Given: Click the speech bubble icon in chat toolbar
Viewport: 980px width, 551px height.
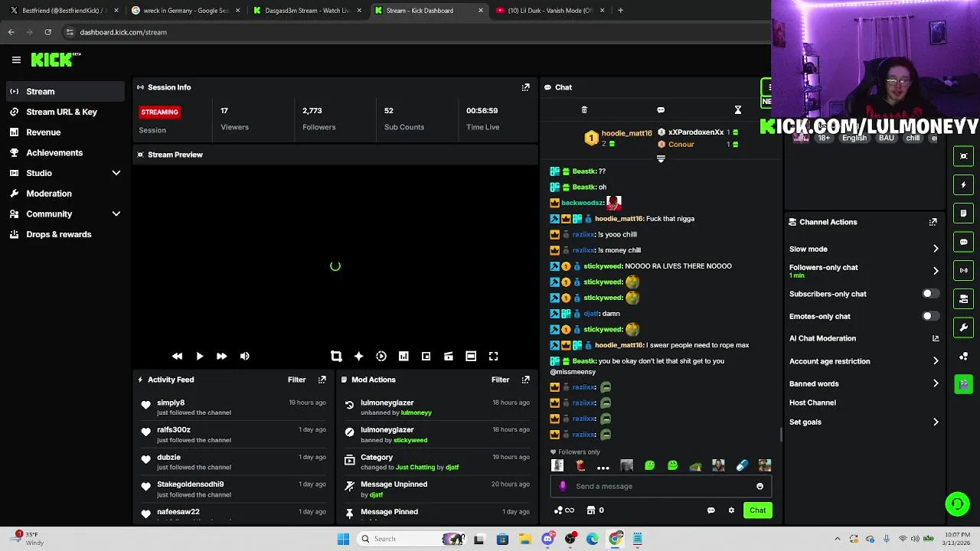Looking at the screenshot, I should (x=661, y=110).
